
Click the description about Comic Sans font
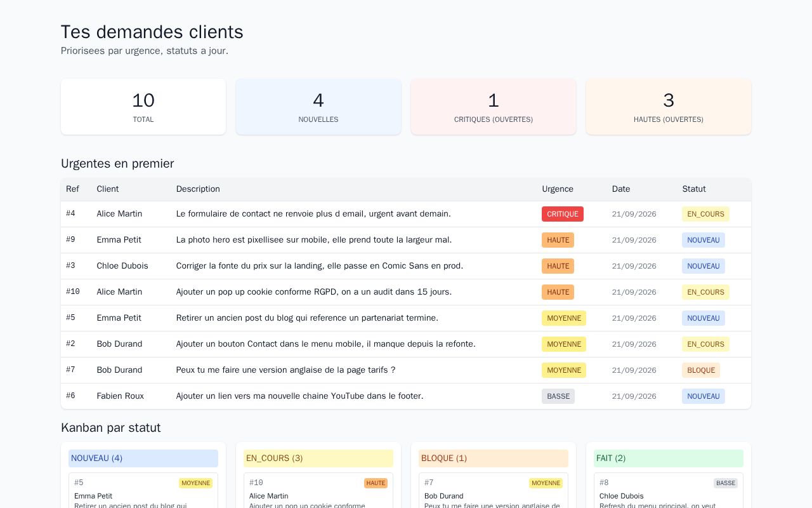pos(320,266)
